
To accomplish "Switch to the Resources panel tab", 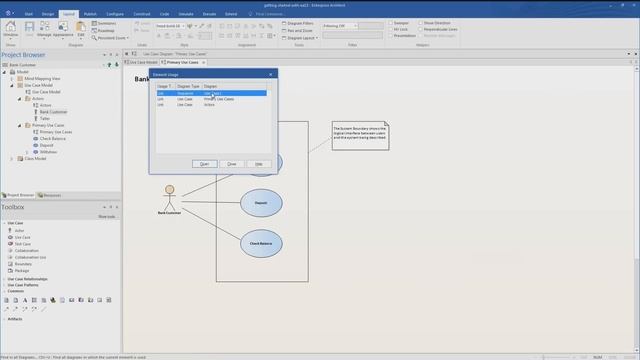I will coord(49,196).
